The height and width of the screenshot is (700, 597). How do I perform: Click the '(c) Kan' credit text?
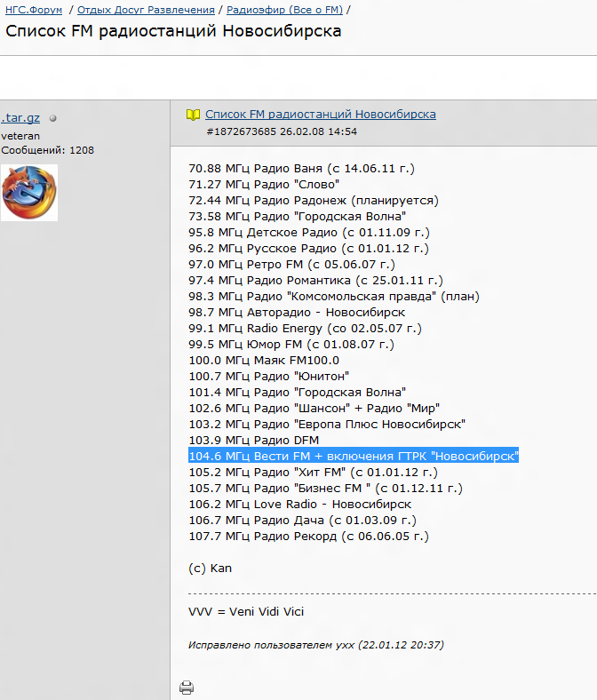210,569
